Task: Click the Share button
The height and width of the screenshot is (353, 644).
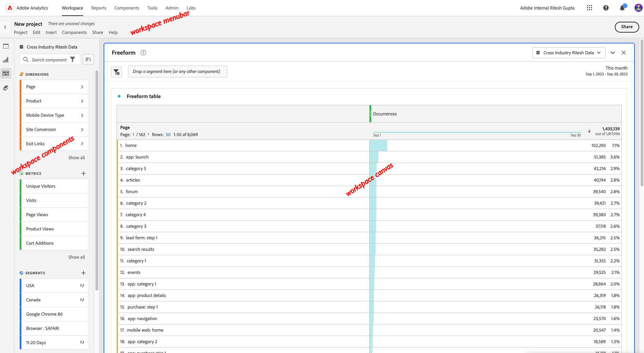Action: (x=627, y=27)
